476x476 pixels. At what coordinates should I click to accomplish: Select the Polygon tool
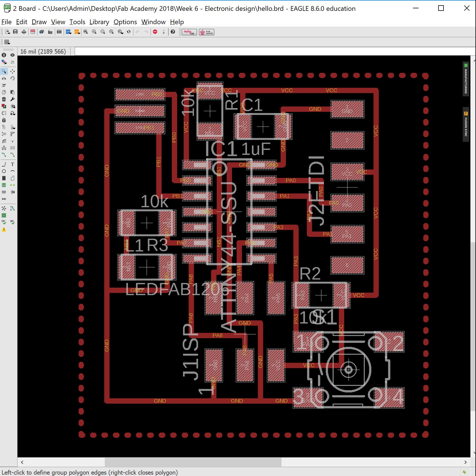pos(13,178)
